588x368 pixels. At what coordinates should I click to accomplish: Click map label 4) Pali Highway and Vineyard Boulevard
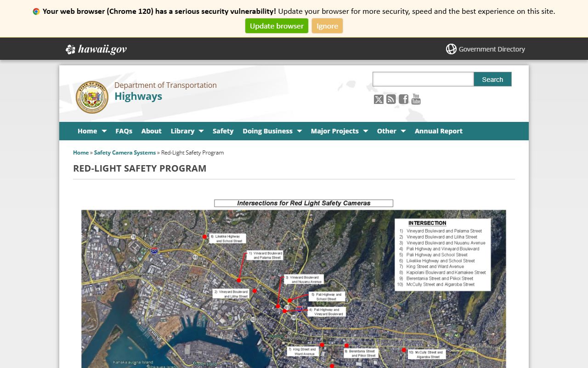tap(326, 312)
